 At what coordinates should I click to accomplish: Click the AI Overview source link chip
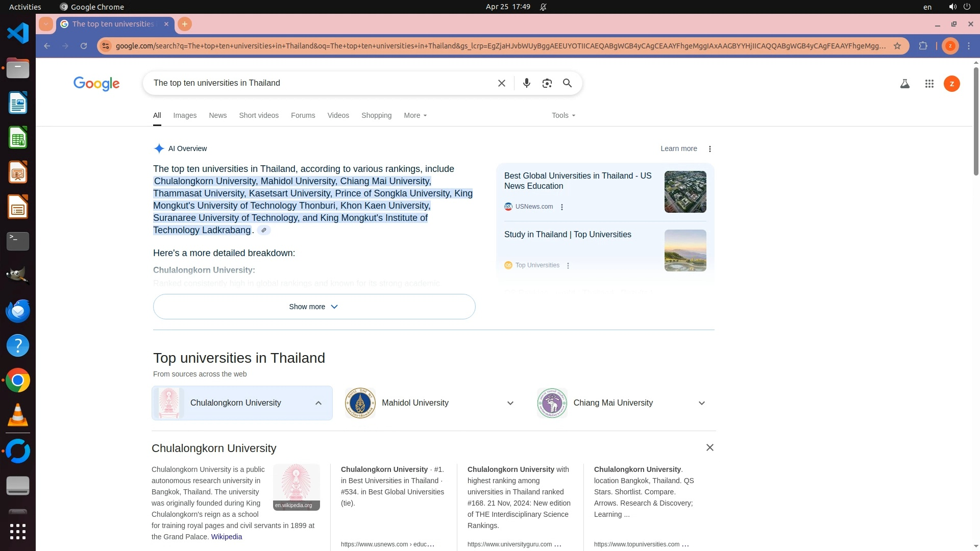(264, 230)
